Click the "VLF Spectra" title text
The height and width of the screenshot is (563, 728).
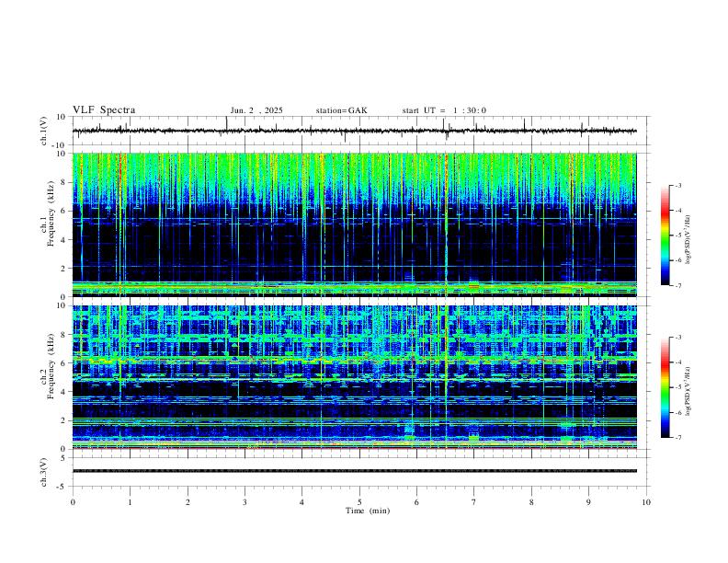[104, 110]
